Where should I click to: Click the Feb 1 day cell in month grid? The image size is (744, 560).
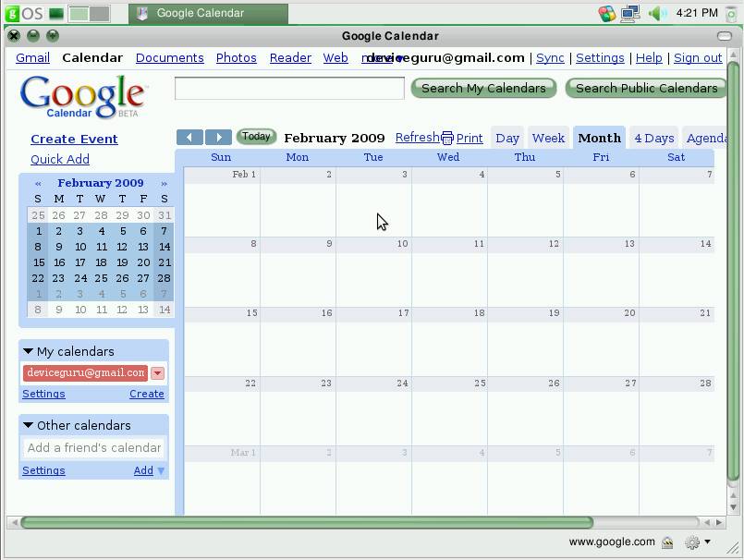222,202
